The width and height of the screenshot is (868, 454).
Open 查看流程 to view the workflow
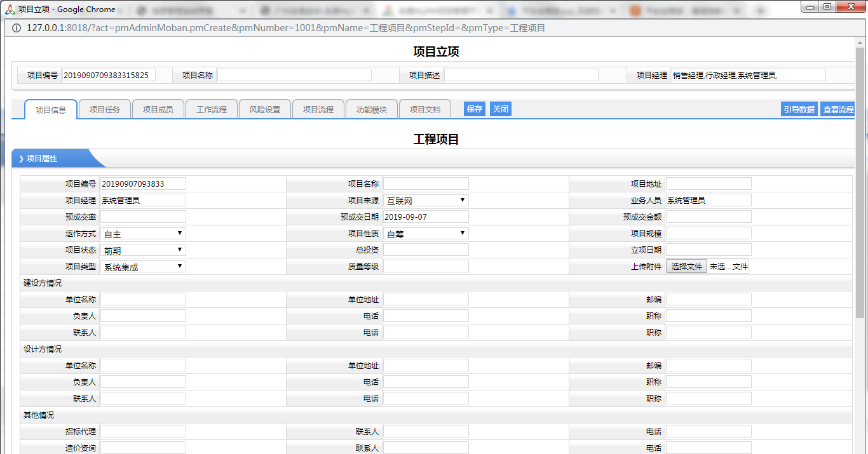838,109
